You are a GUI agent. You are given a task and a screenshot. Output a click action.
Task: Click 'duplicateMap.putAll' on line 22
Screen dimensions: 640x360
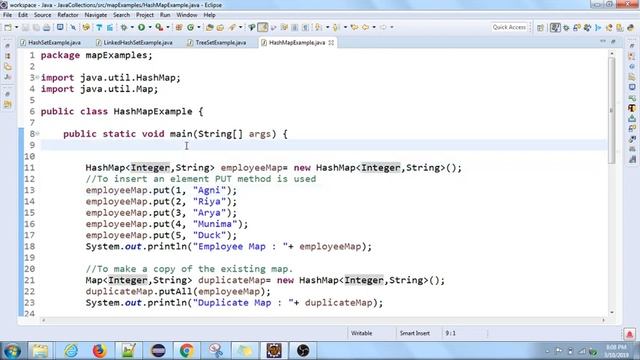[x=139, y=291]
